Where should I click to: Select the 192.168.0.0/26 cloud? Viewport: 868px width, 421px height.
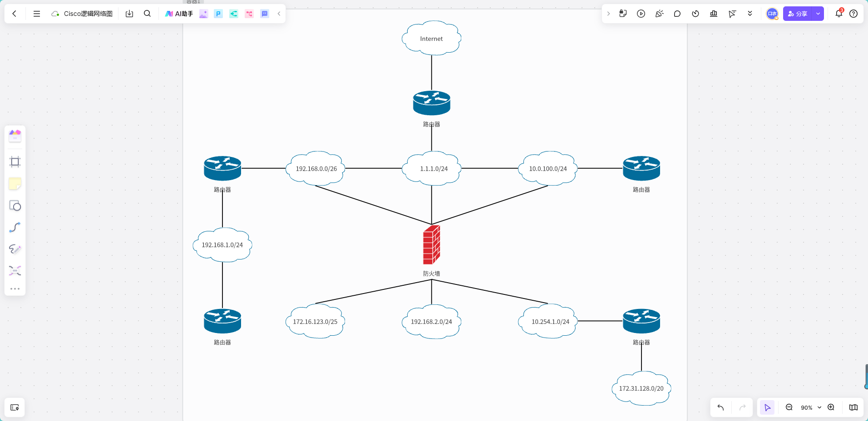pyautogui.click(x=316, y=168)
